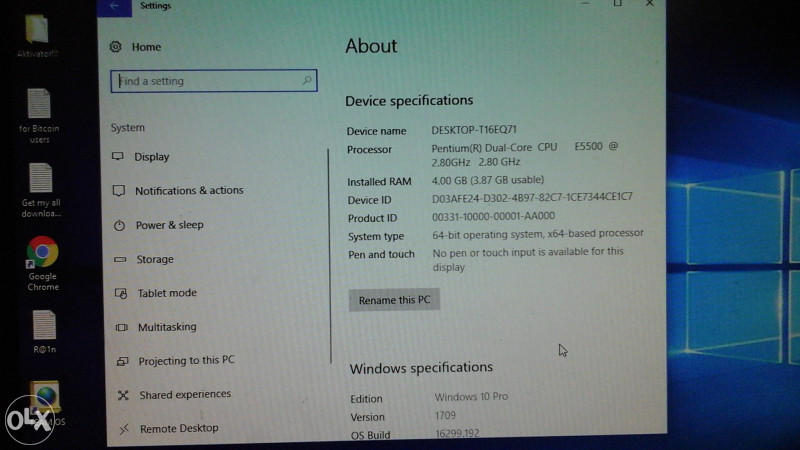Open the globe-icon desktop shortcut above OLX logo
This screenshot has height=450, width=800.
(46, 399)
